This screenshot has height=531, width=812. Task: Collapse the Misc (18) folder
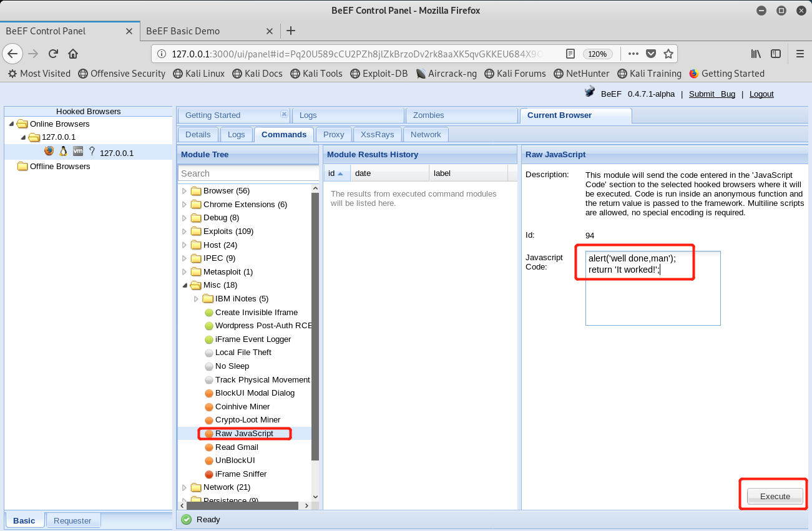(x=184, y=285)
